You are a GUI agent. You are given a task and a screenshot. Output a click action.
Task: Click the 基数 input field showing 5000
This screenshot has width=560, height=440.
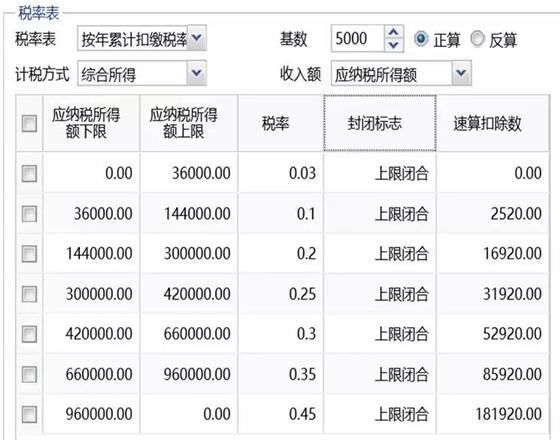(x=358, y=39)
